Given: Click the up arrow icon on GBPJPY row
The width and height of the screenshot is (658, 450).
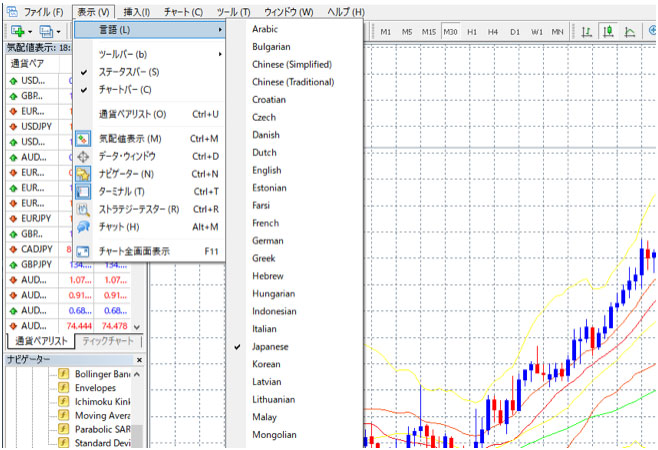Looking at the screenshot, I should (x=13, y=264).
